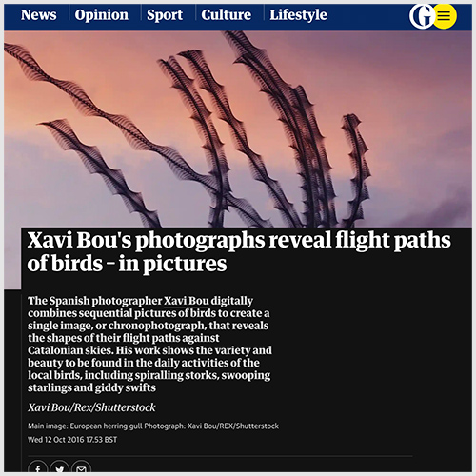Click the italic Xavi Bou/Rex/Shutterstock byline
The image size is (476, 476).
click(x=91, y=407)
